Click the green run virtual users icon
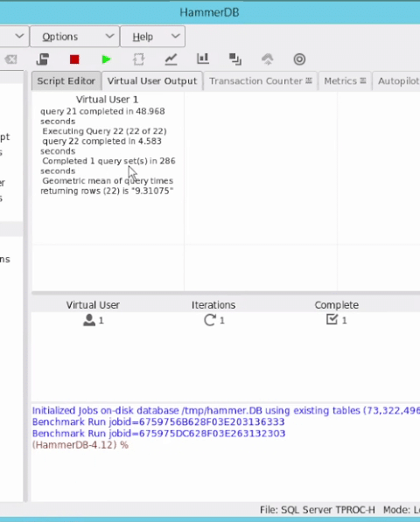 [x=106, y=59]
